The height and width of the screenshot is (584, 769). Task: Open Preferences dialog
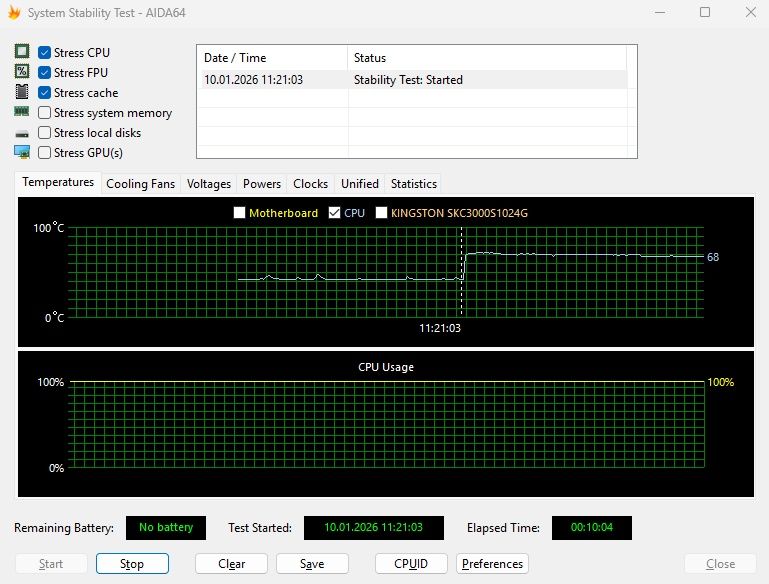pyautogui.click(x=492, y=564)
